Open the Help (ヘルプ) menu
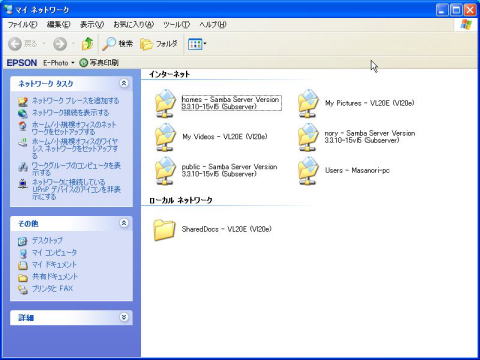 (x=213, y=25)
